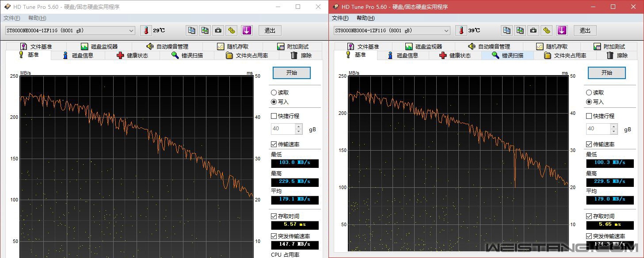Click copy screenshot icon in left window
This screenshot has width=644, height=258.
205,30
